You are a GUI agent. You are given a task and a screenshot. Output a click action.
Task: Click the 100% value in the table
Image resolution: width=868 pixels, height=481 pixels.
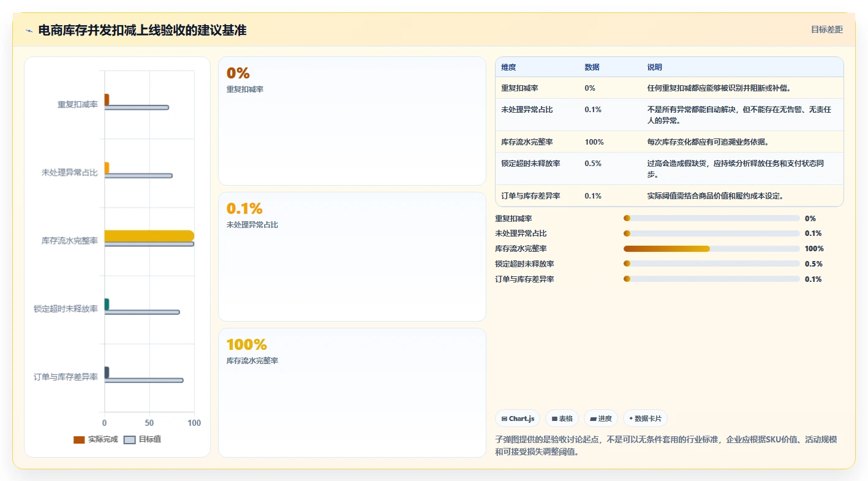pos(594,142)
